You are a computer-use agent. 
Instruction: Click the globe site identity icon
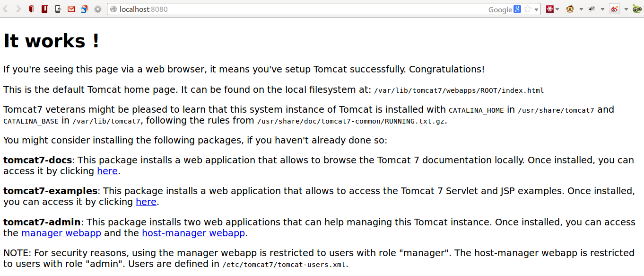(113, 9)
